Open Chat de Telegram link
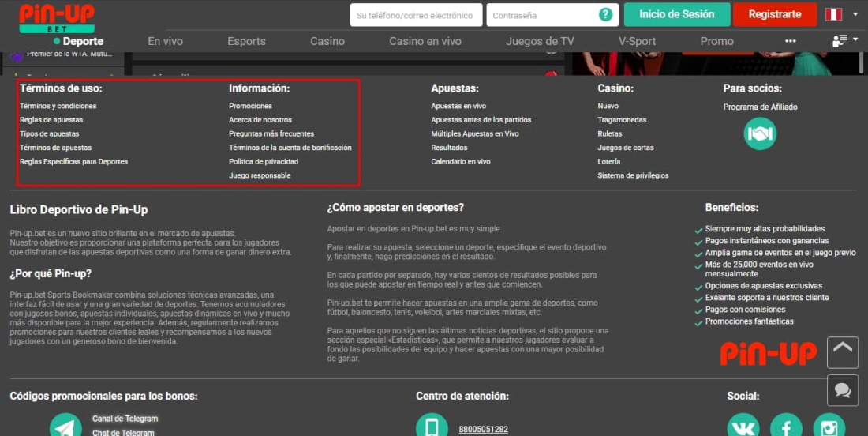868x436 pixels. [123, 432]
